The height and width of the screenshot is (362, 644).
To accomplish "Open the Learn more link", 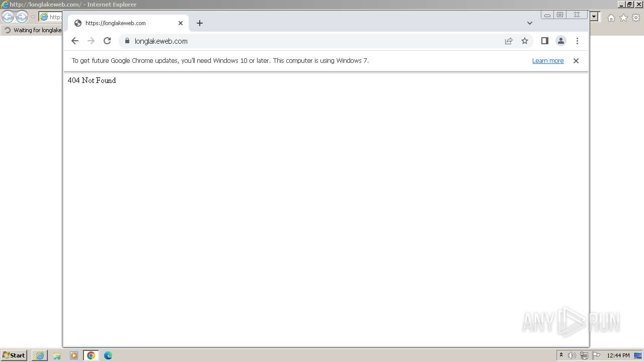I will (548, 61).
